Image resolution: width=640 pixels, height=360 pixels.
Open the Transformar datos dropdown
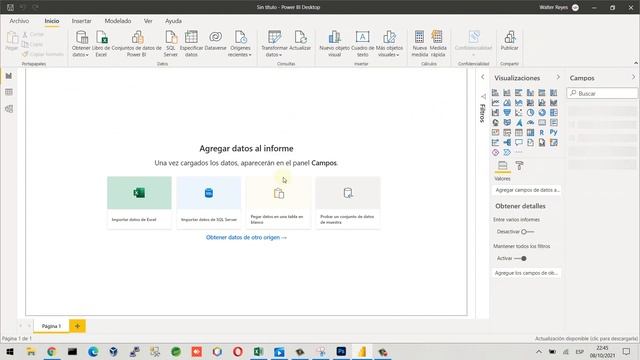point(274,44)
